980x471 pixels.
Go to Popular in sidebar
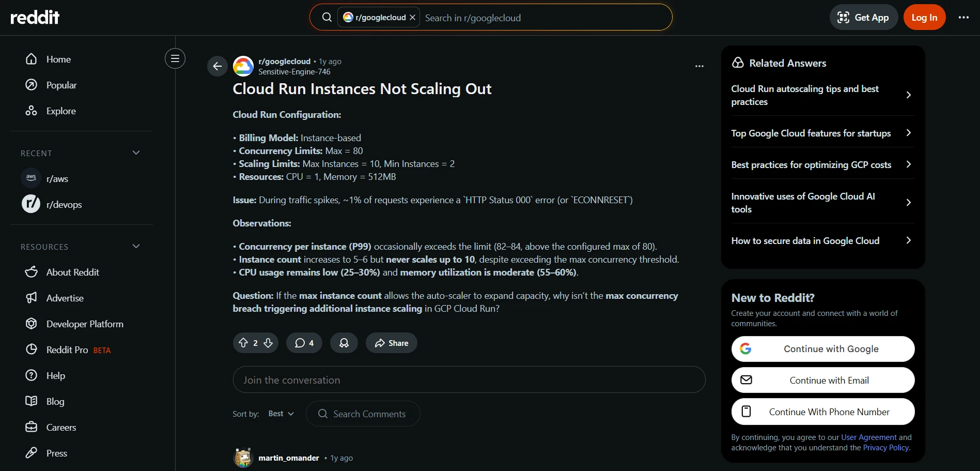61,85
